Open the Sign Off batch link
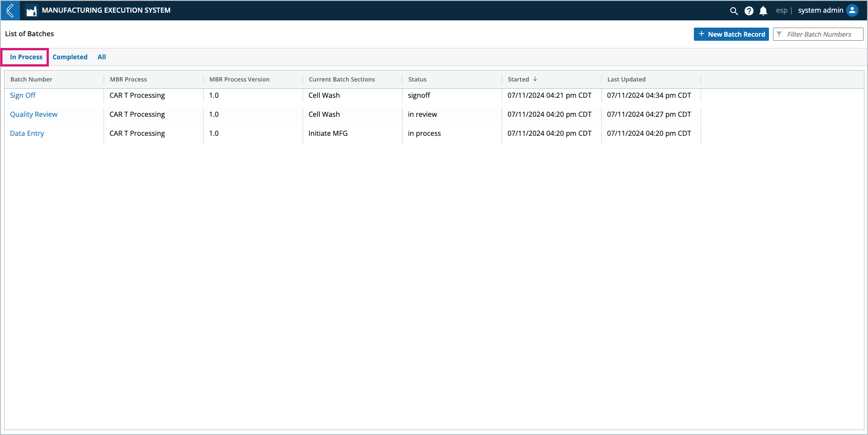Viewport: 868px width, 435px height. point(23,96)
